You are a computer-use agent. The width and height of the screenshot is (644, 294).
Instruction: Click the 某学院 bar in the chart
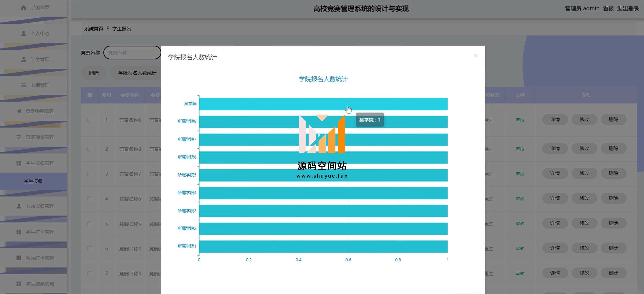(x=323, y=104)
